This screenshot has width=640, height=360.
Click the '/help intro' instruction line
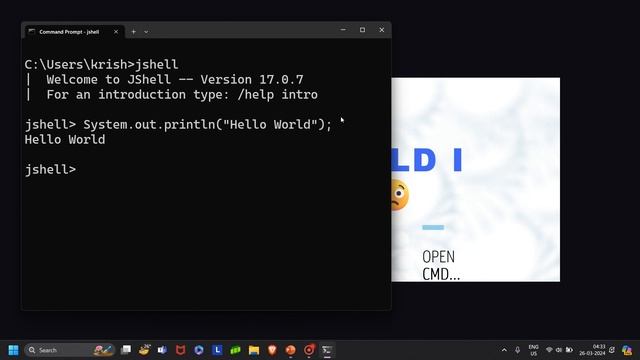coord(182,95)
